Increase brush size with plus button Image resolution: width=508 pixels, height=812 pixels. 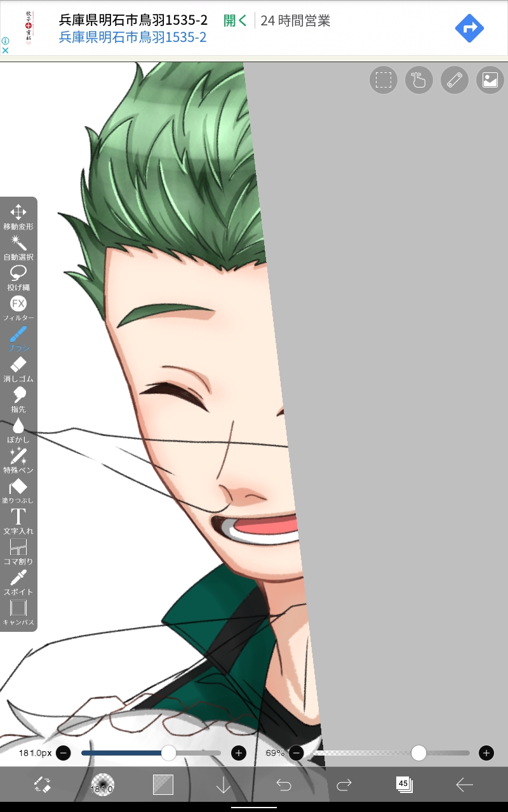click(239, 753)
